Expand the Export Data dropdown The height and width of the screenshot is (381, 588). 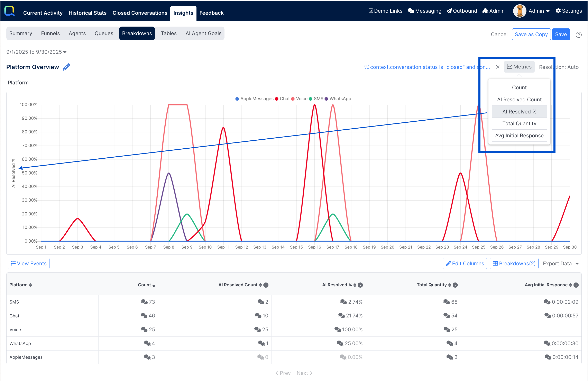coord(561,263)
